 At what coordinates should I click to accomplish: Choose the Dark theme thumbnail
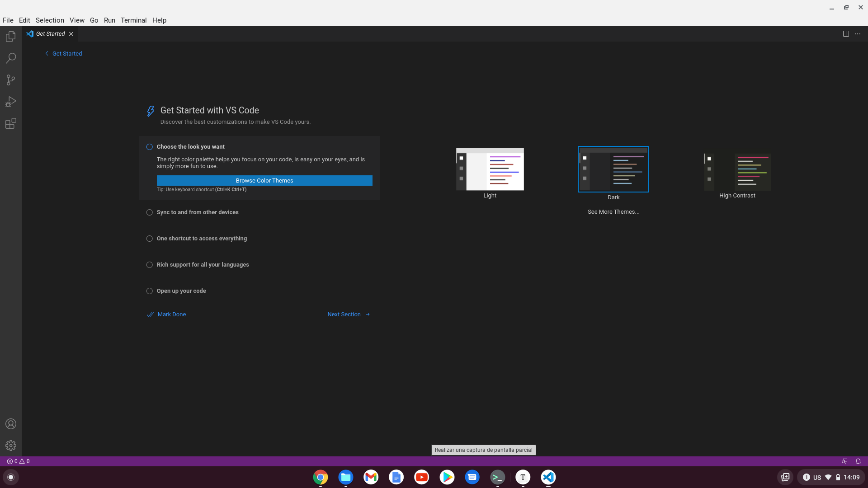(x=613, y=169)
